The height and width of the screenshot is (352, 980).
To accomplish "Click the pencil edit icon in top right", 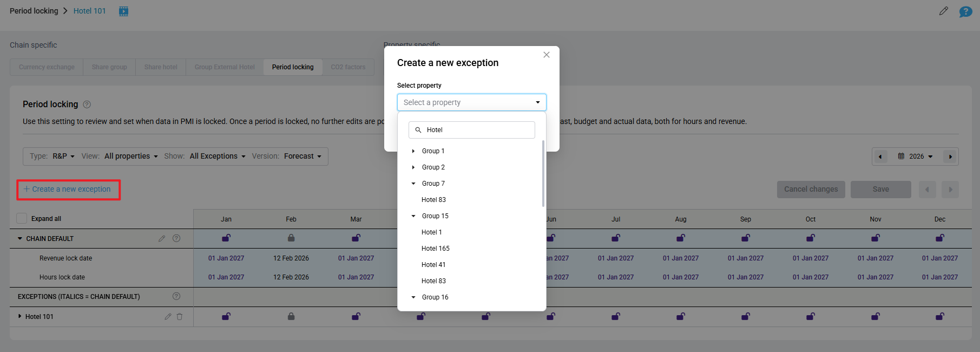I will (x=944, y=11).
